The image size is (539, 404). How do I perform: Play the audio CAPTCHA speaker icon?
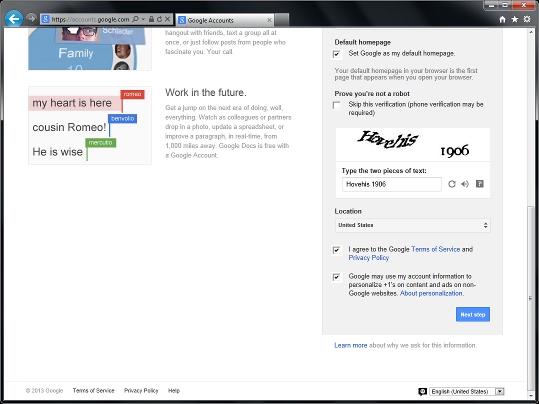coord(465,184)
